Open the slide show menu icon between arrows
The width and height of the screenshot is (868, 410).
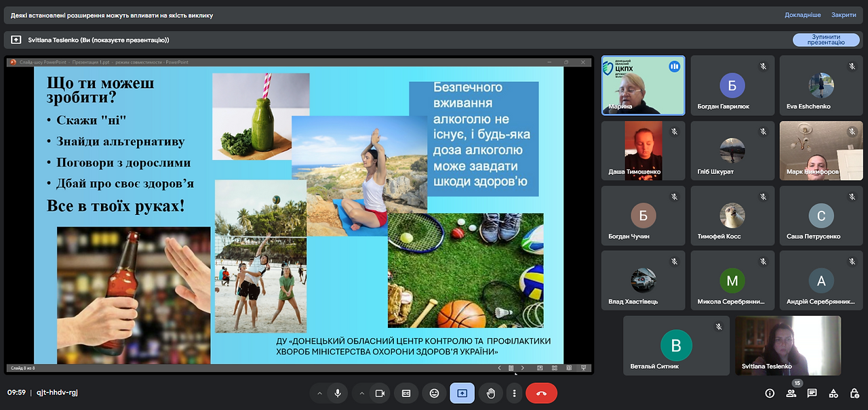click(511, 368)
